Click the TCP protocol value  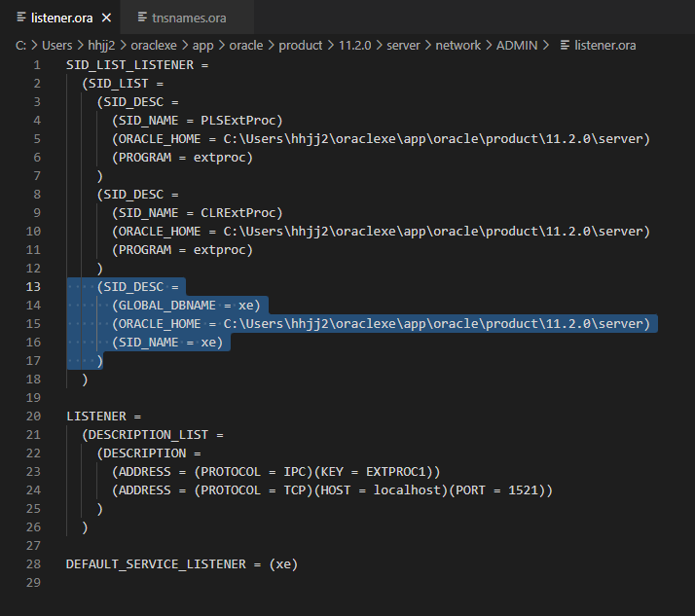tap(295, 490)
